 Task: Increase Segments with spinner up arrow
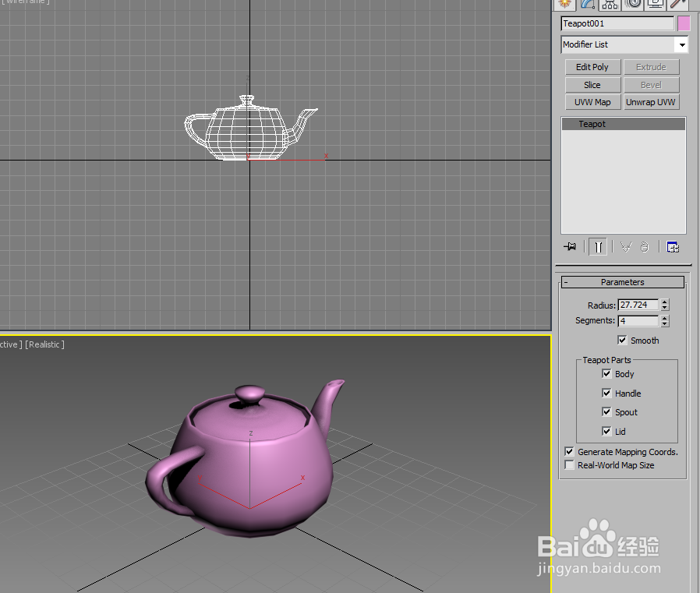click(665, 318)
